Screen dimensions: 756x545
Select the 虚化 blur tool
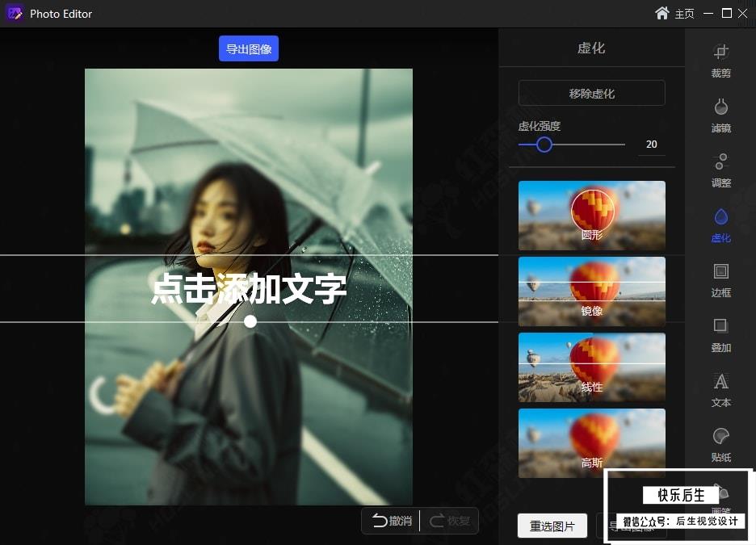720,225
